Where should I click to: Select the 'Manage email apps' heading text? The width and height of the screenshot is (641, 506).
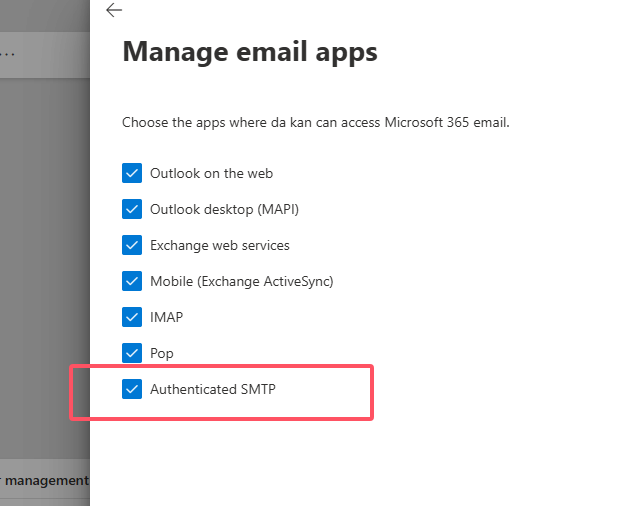[250, 52]
